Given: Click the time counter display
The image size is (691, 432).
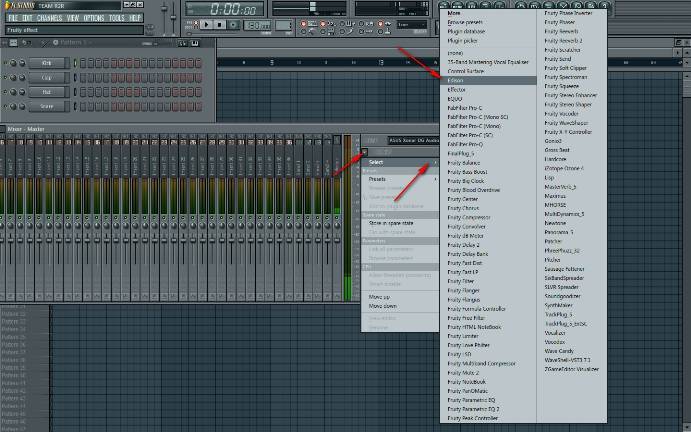Looking at the screenshot, I should 225,8.
